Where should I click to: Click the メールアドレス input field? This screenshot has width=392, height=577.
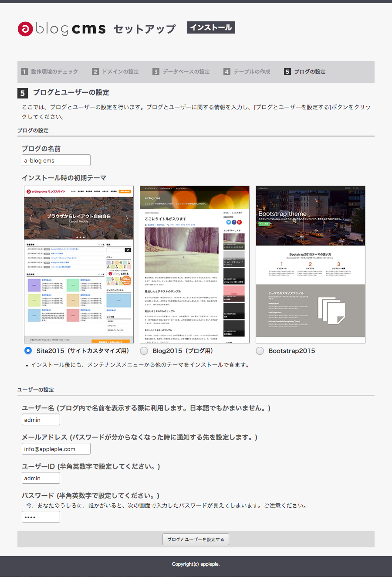pos(56,449)
